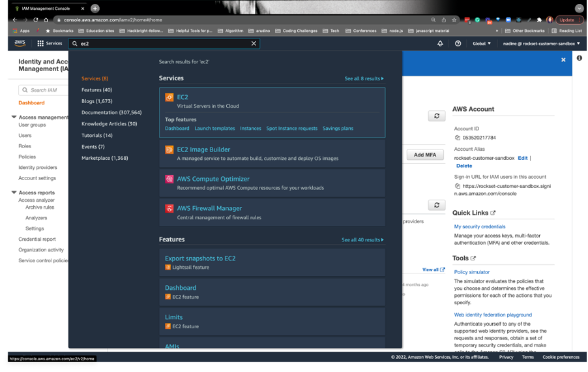Screen dimensions: 588x372
Task: Open Users in IAM sidebar
Action: tap(25, 135)
